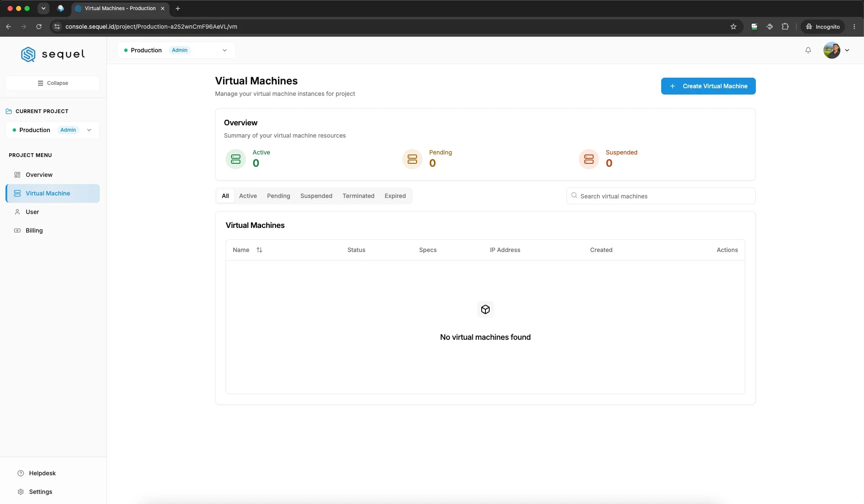Click the notifications bell icon
This screenshot has width=864, height=504.
pyautogui.click(x=808, y=50)
